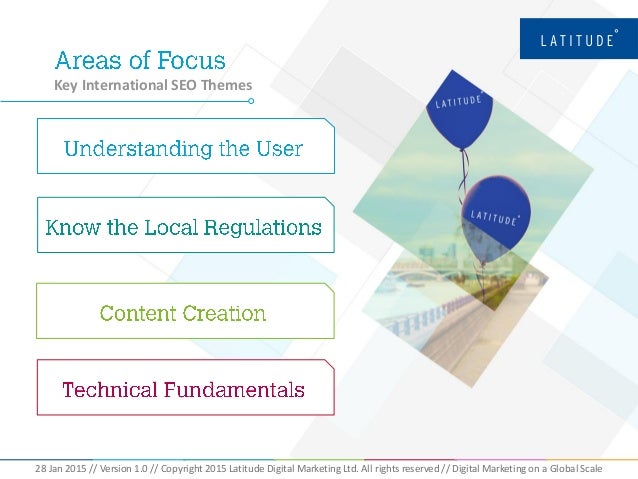Click 'Digital Marketing on a Global Scale' tagline
The width and height of the screenshot is (638, 479).
point(527,468)
